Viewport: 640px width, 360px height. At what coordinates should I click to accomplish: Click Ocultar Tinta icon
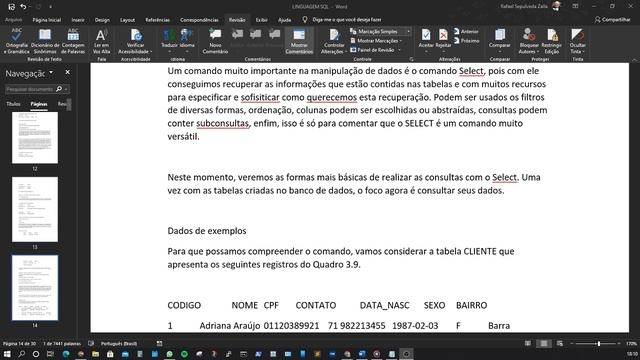(578, 35)
